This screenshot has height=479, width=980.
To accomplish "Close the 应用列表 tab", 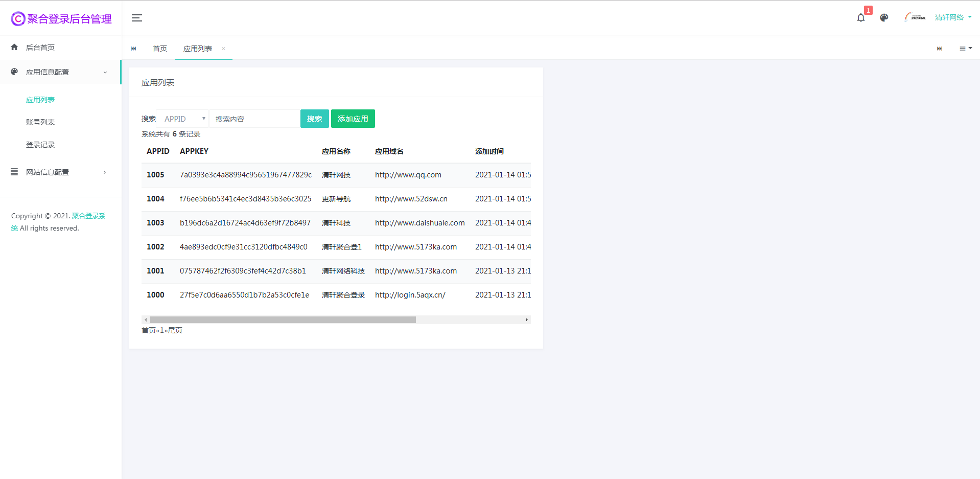I will (223, 49).
